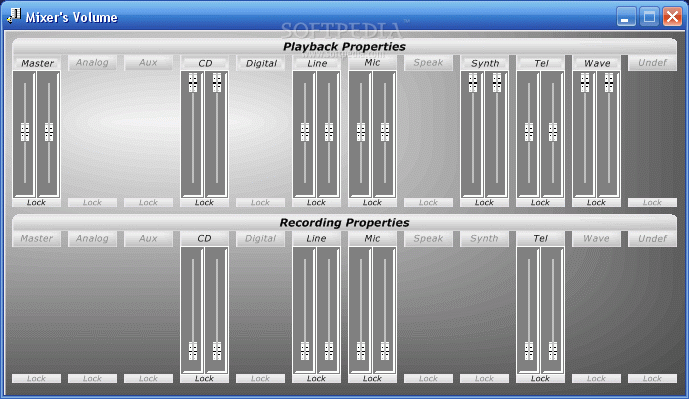The image size is (689, 399).
Task: Click the disabled Recording Master button
Action: (36, 239)
